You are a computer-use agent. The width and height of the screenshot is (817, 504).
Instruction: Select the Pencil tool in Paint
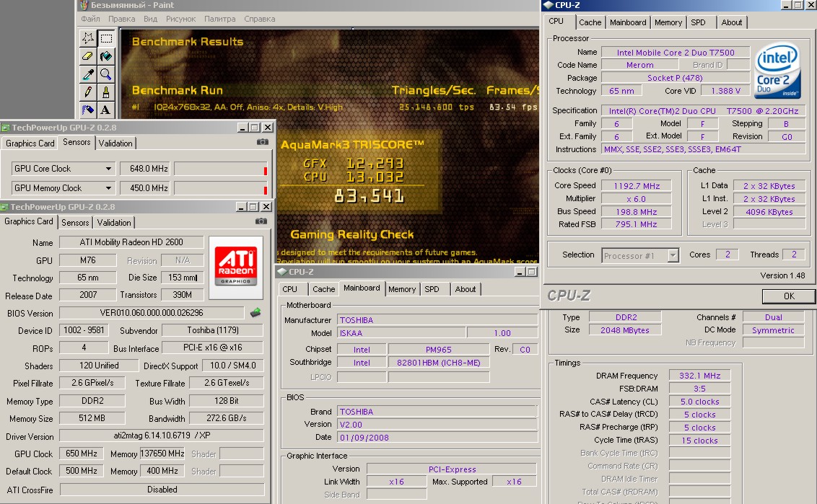(x=87, y=92)
